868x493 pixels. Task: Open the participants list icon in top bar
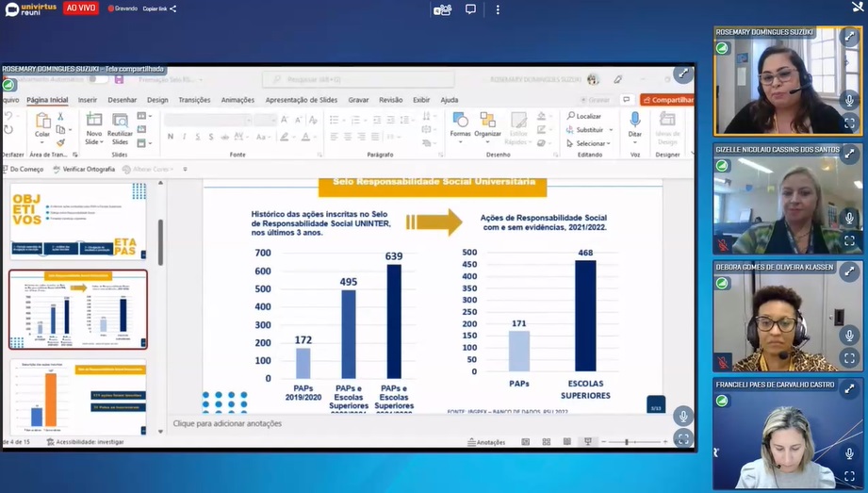[442, 9]
